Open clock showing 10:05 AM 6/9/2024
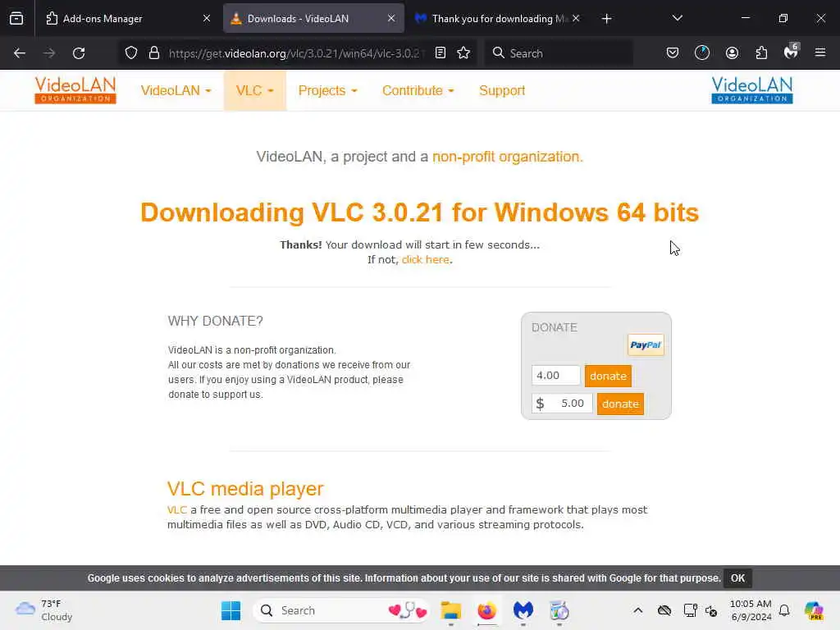840x630 pixels. point(751,610)
